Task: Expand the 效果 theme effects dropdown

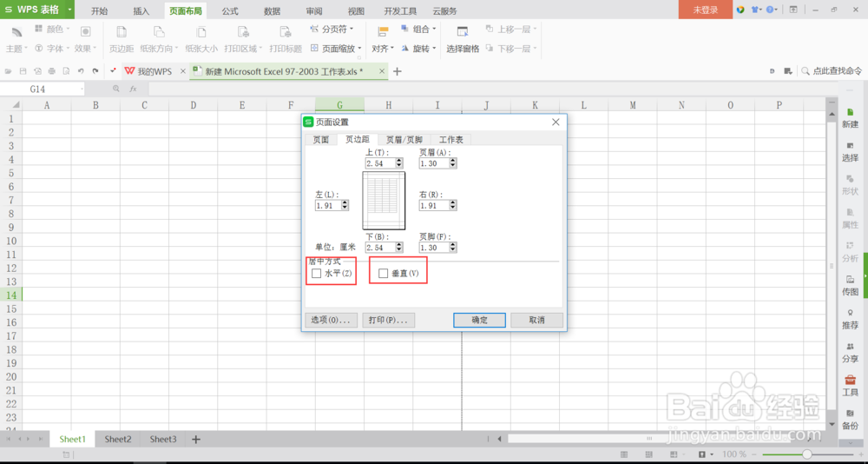Action: click(95, 49)
